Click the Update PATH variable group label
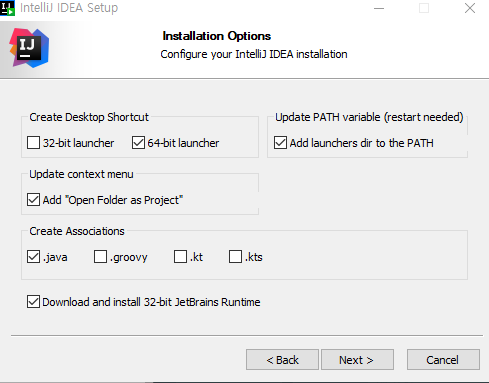 pos(369,117)
